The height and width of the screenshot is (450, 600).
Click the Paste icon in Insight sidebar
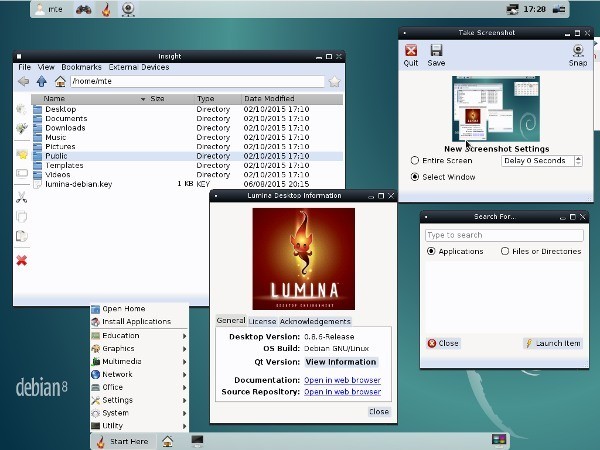(x=22, y=236)
